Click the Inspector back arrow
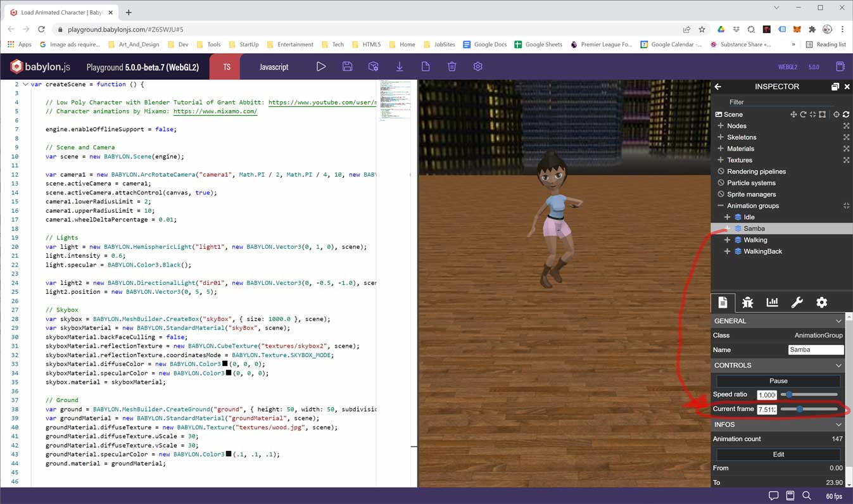 click(717, 87)
